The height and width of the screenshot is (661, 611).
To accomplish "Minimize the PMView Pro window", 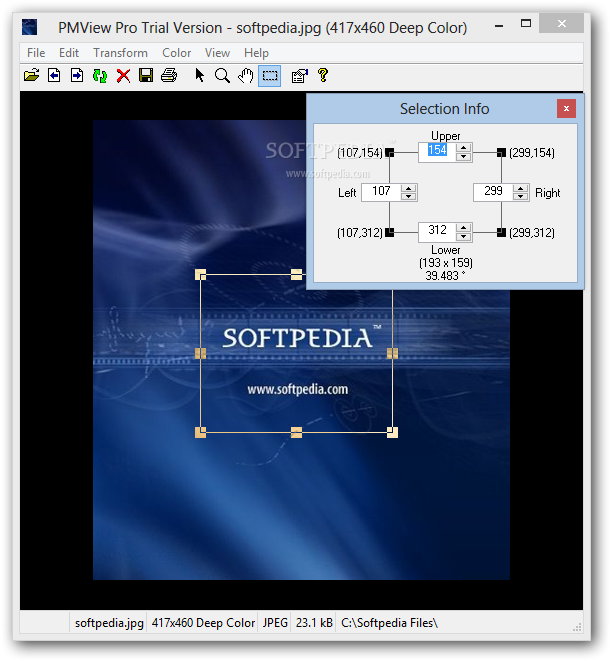I will (x=499, y=26).
